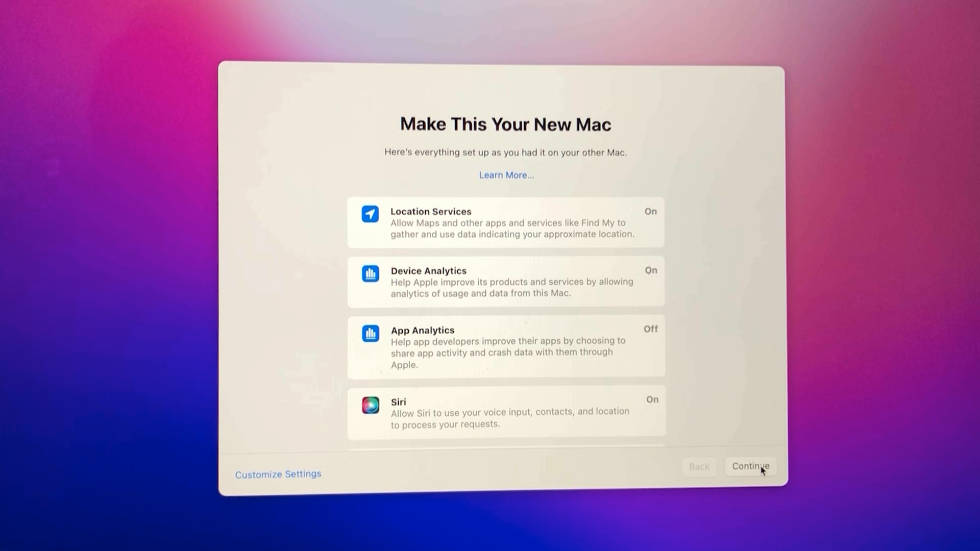Image resolution: width=980 pixels, height=551 pixels.
Task: Select the Location Services title
Action: tap(431, 211)
